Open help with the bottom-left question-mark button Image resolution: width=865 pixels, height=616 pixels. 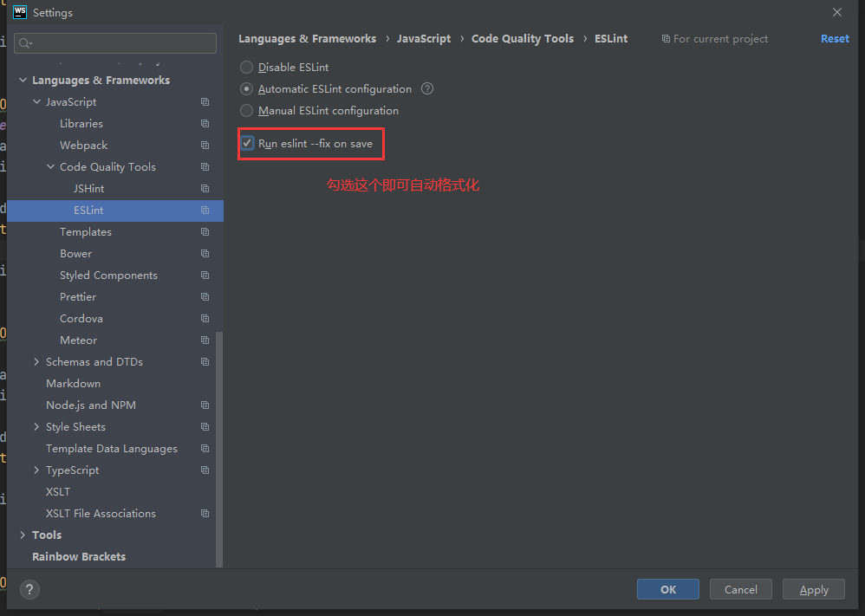pyautogui.click(x=29, y=589)
